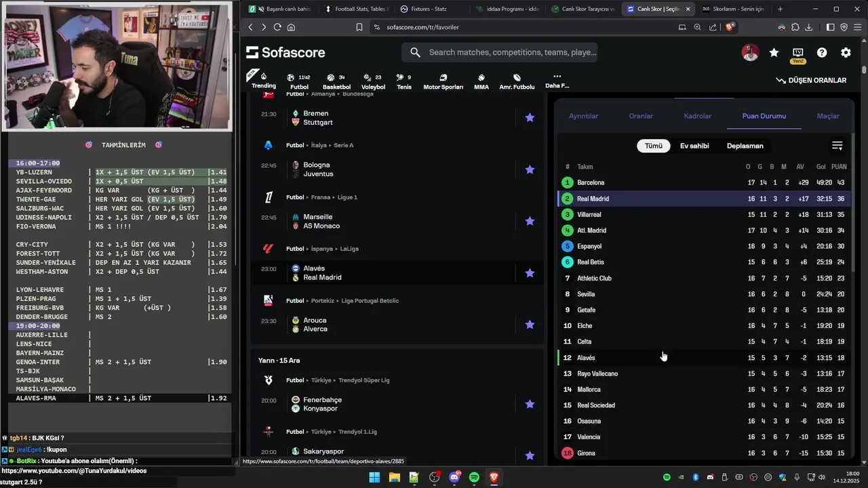Open the İspanya LaLiga league header
Screen dimensions: 868x488
pos(322,249)
